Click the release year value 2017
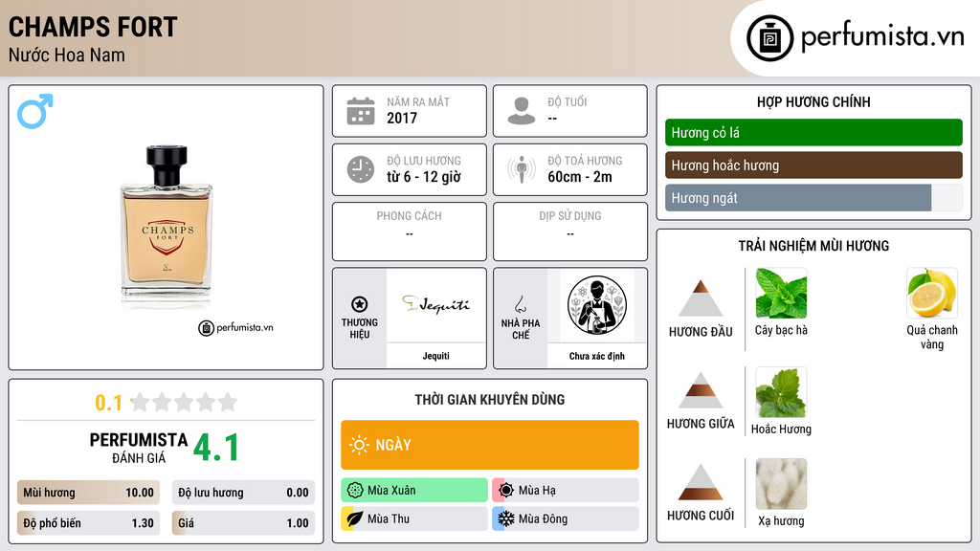Viewport: 980px width, 551px height. click(402, 118)
